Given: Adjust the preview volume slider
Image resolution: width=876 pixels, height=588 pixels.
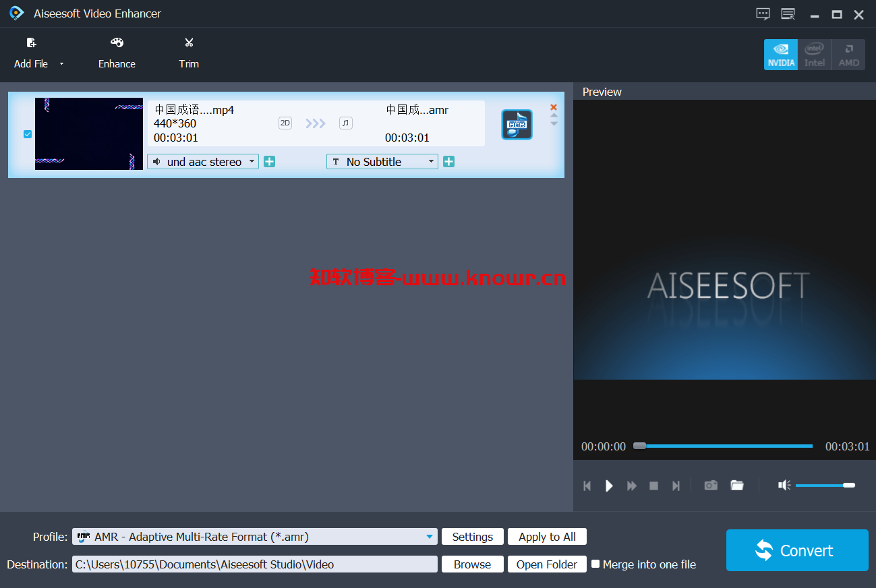Looking at the screenshot, I should (825, 486).
